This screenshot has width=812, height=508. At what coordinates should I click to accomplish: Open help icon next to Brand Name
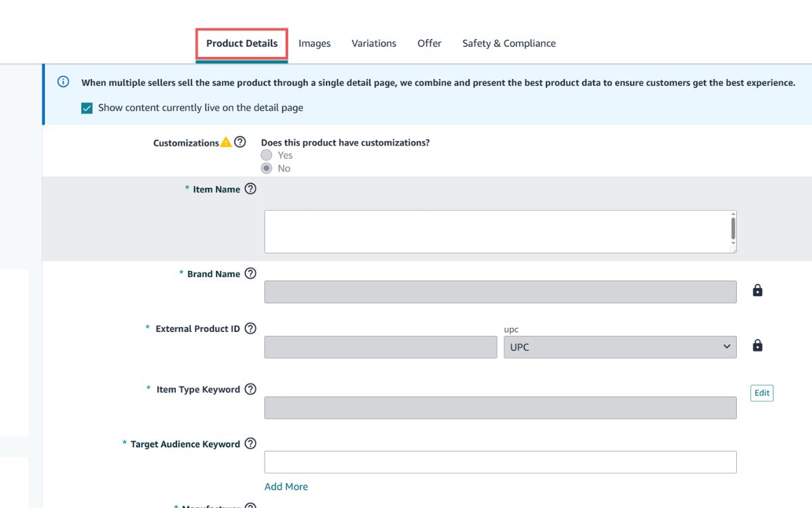(x=250, y=274)
